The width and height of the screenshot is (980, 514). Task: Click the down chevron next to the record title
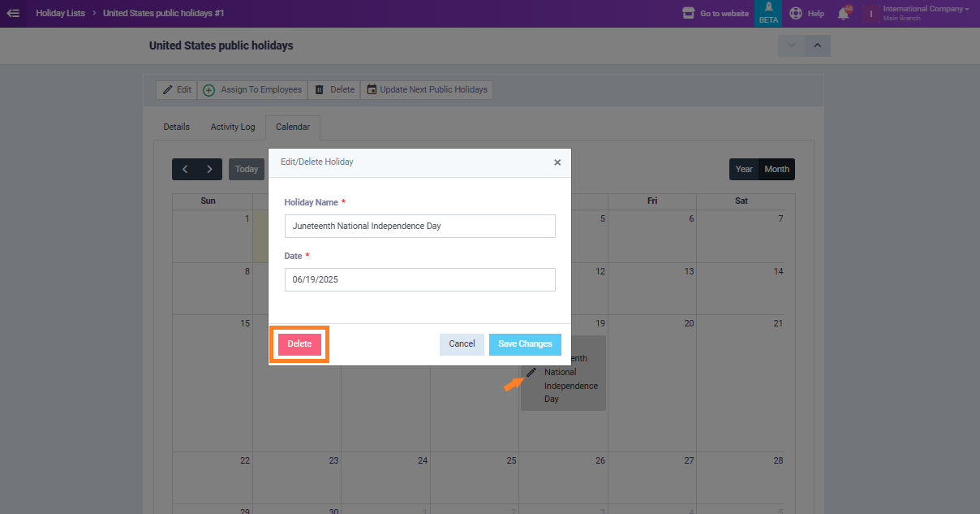pyautogui.click(x=791, y=45)
